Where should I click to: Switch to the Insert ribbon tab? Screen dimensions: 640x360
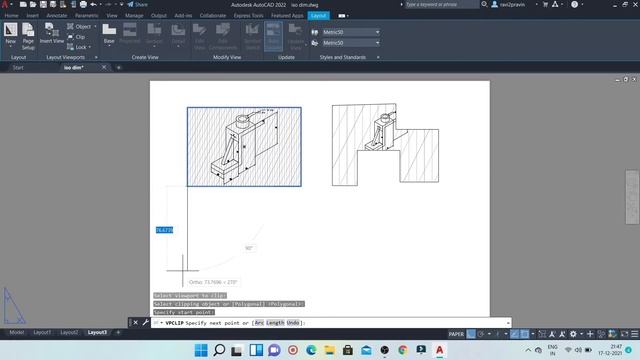pyautogui.click(x=33, y=16)
